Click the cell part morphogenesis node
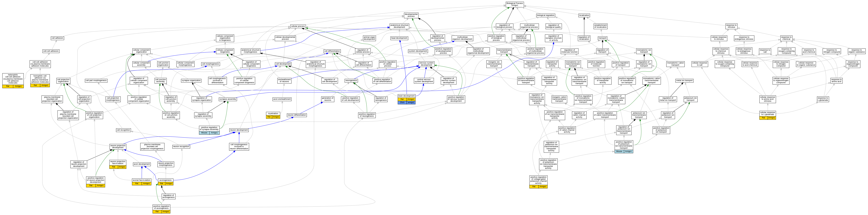Viewport: 868px width, 215px height. 96,81
